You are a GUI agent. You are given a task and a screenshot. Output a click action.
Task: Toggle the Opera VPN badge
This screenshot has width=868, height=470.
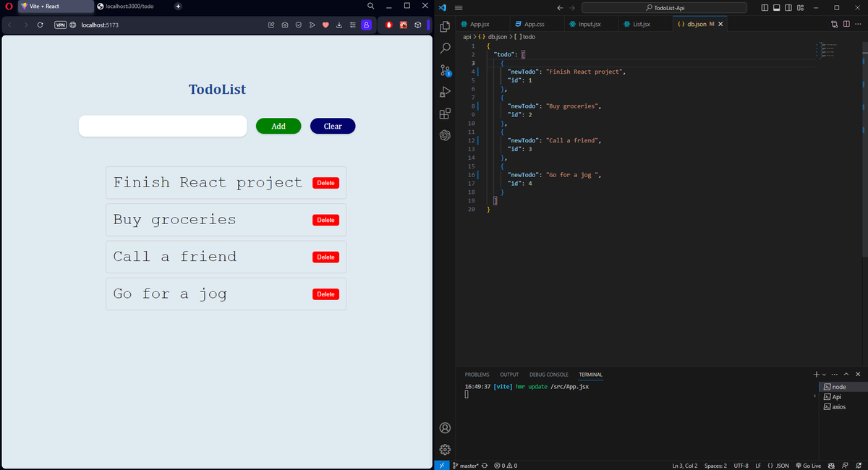(61, 25)
